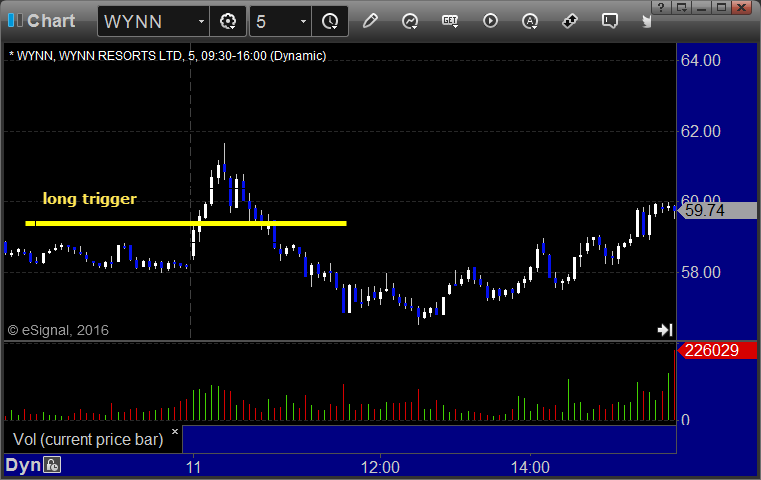This screenshot has height=480, width=761.
Task: Select the pencil drawing tool
Action: [x=370, y=21]
